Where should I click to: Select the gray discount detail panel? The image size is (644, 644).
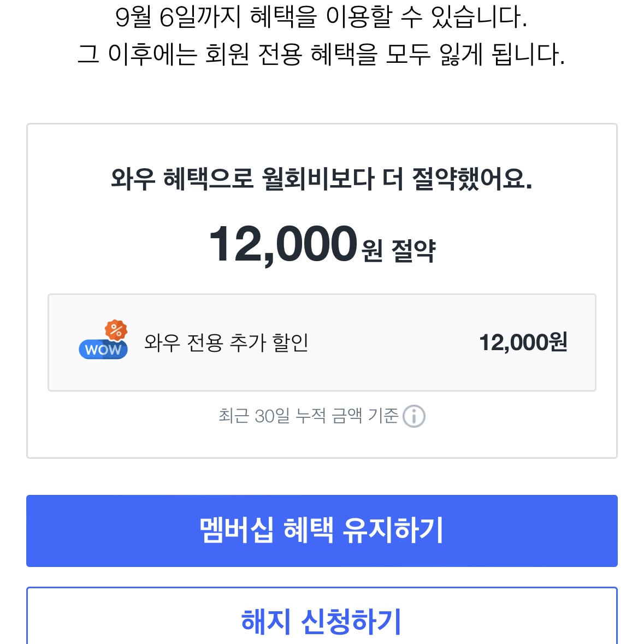[x=322, y=341]
